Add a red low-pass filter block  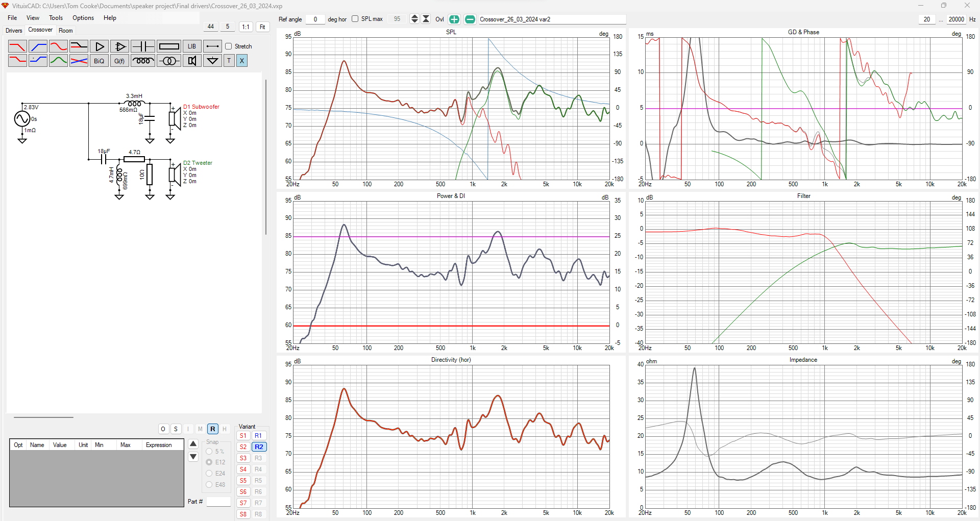[x=17, y=46]
